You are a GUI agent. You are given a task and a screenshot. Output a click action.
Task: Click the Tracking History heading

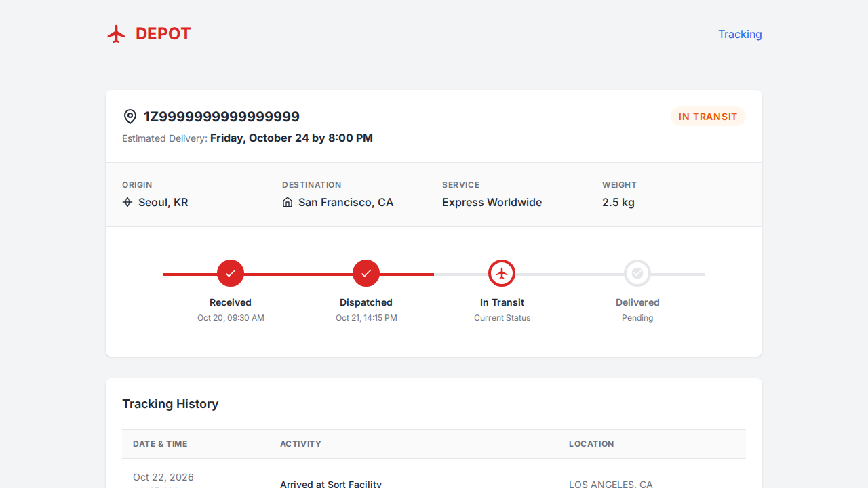[170, 404]
